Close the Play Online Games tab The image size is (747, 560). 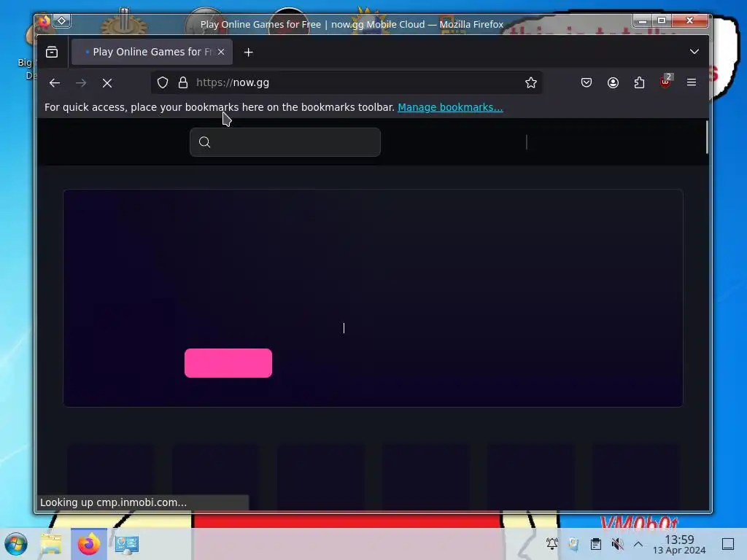click(221, 52)
